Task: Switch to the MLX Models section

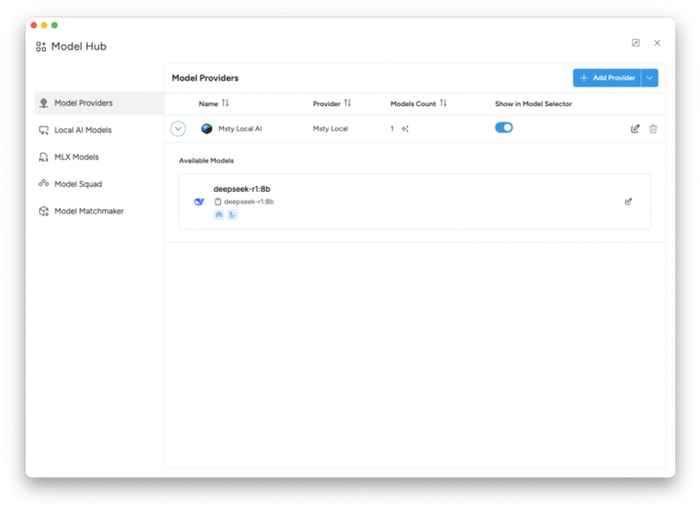Action: click(76, 157)
